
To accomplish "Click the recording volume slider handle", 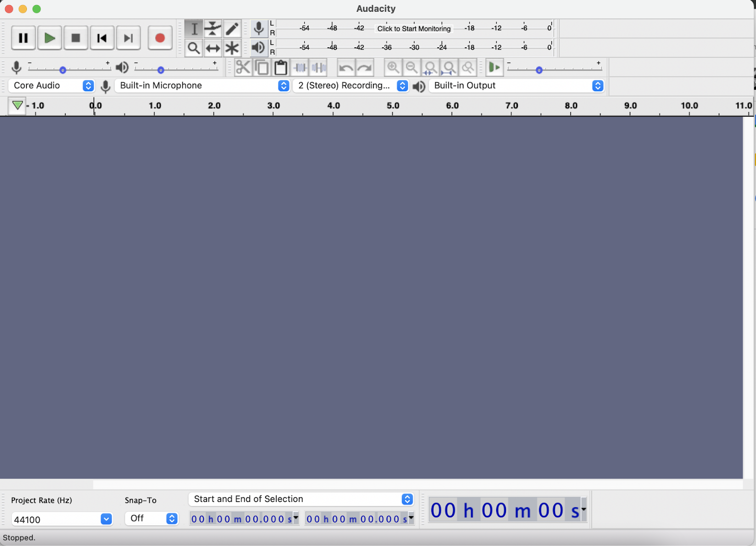I will pyautogui.click(x=63, y=70).
